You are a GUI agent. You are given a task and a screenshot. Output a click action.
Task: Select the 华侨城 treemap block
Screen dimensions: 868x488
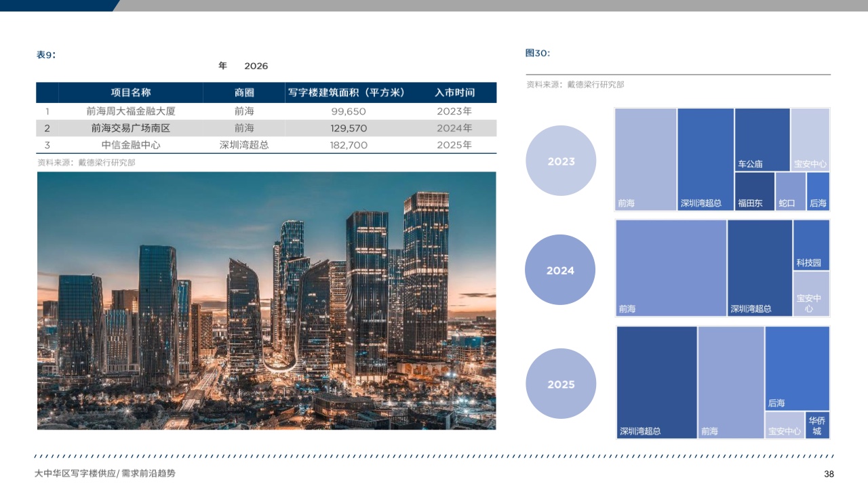pyautogui.click(x=817, y=426)
